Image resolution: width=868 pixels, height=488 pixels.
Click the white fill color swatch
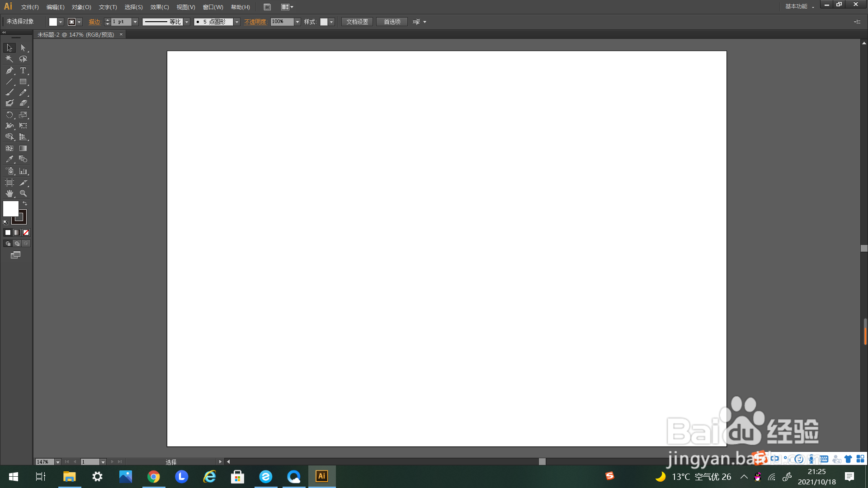click(x=10, y=209)
